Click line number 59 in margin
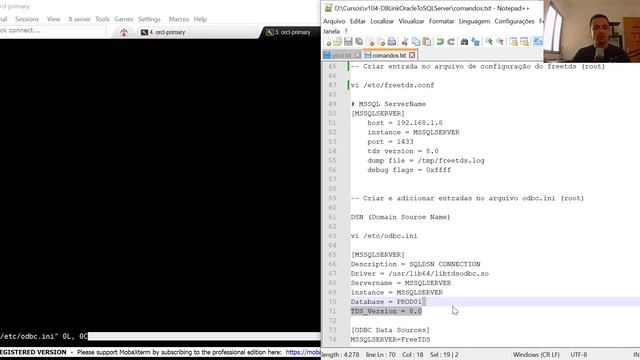 (332, 198)
